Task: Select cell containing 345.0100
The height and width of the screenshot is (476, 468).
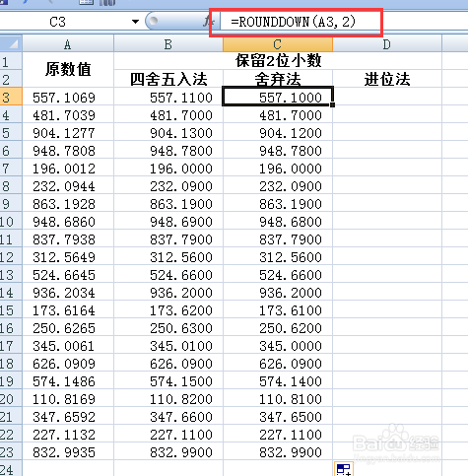Action: coord(168,346)
